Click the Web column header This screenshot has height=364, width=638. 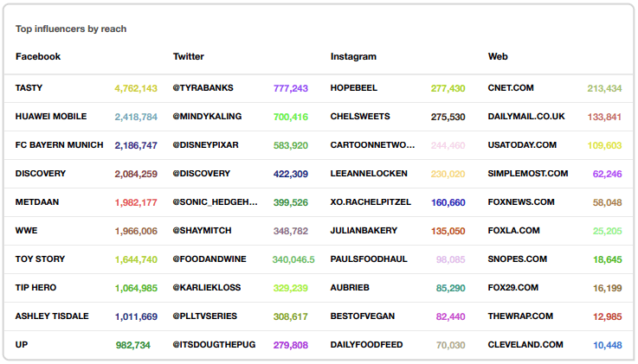(x=498, y=56)
